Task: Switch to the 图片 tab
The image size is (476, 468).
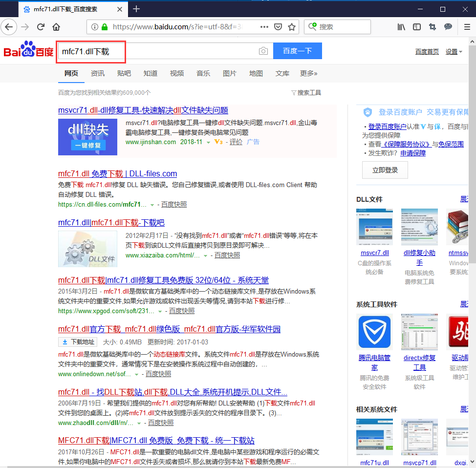Action: coord(230,73)
